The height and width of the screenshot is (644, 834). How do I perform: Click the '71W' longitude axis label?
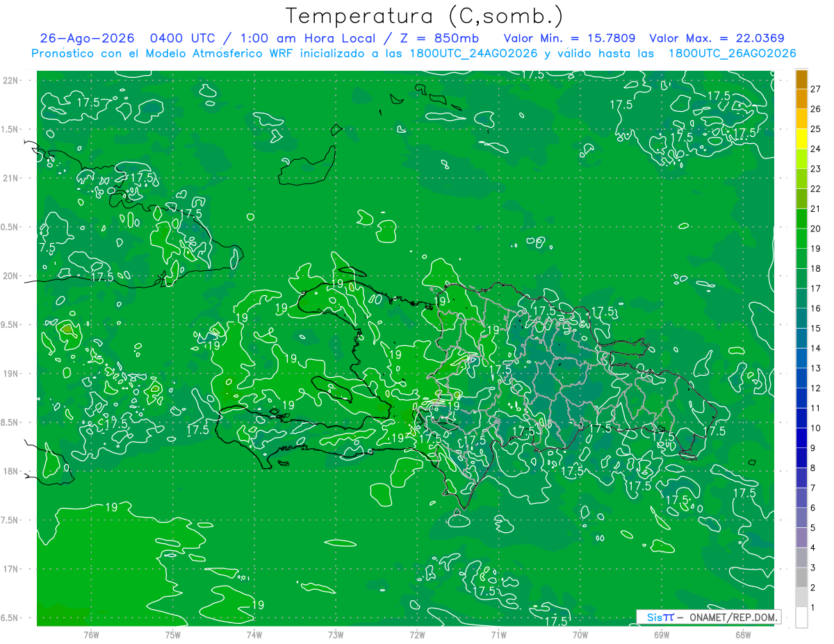pyautogui.click(x=498, y=635)
